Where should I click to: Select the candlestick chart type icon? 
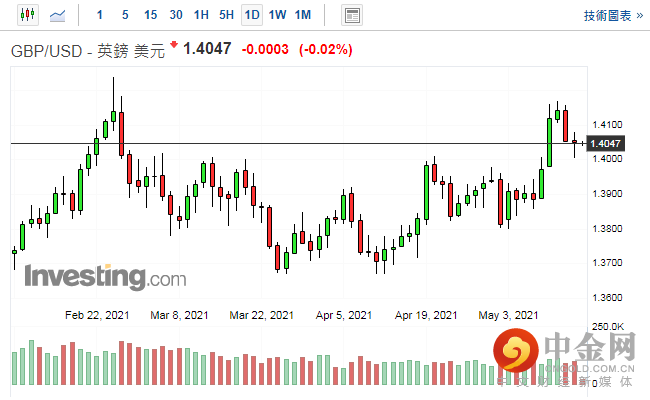[x=28, y=15]
